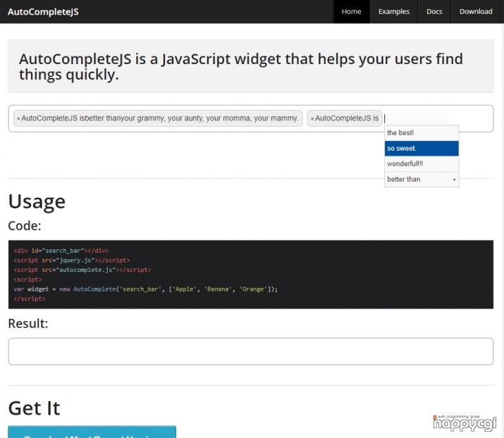504x438 pixels.
Task: Click the 'Result:' label
Action: pos(28,323)
